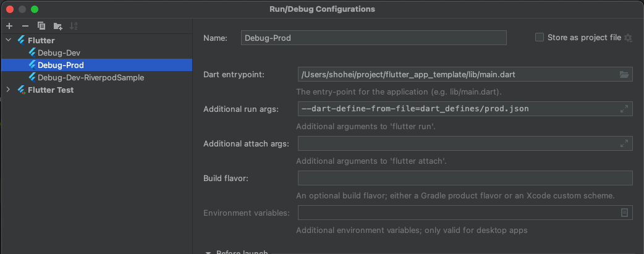Click the Sort Configurations alphabetically icon
This screenshot has height=254, width=644.
click(74, 26)
